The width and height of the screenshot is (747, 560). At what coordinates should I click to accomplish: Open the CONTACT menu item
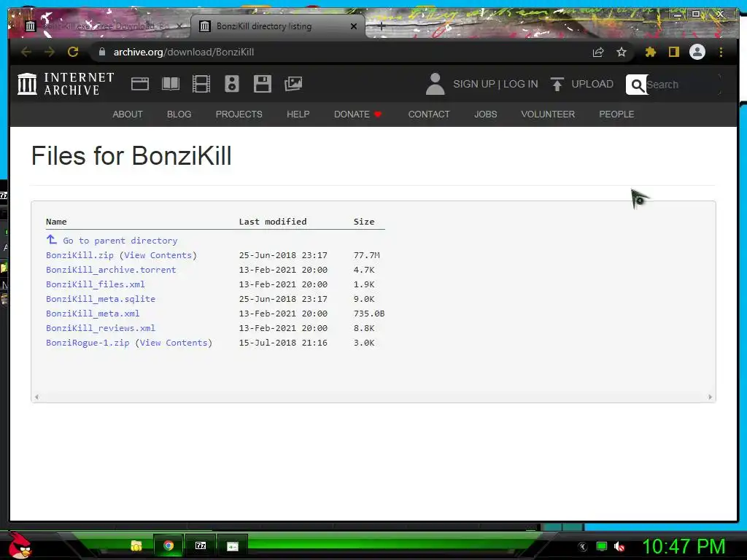click(x=429, y=114)
